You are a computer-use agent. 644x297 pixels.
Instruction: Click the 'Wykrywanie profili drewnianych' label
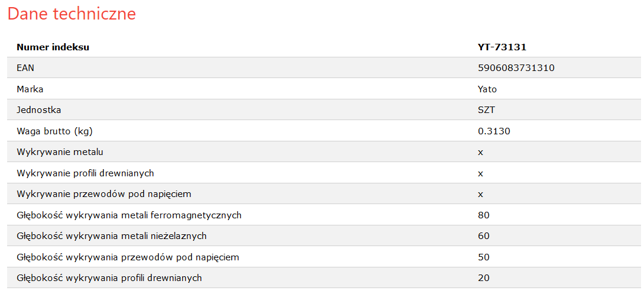pyautogui.click(x=85, y=173)
